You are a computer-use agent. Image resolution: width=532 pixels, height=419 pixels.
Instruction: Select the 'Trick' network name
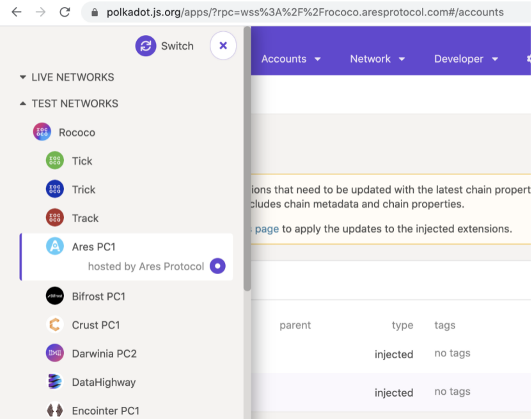coord(84,189)
